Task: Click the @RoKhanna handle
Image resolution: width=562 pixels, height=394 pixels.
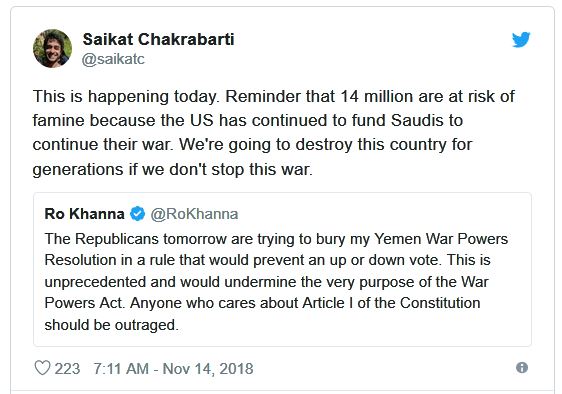Action: pos(194,214)
